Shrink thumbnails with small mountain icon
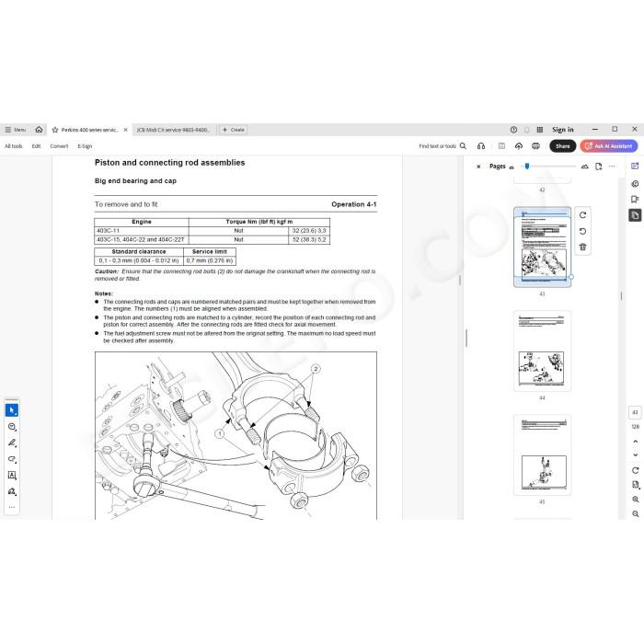The width and height of the screenshot is (644, 644). pos(512,167)
